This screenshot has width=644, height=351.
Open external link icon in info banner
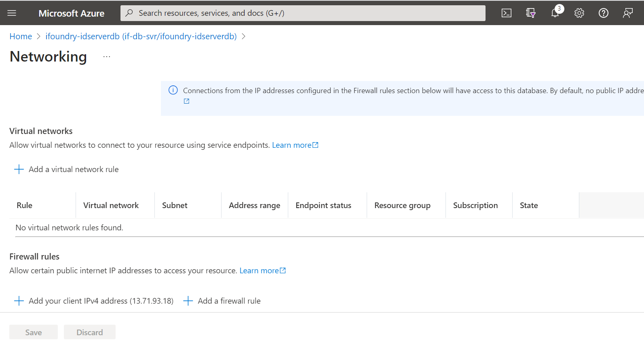pyautogui.click(x=186, y=101)
